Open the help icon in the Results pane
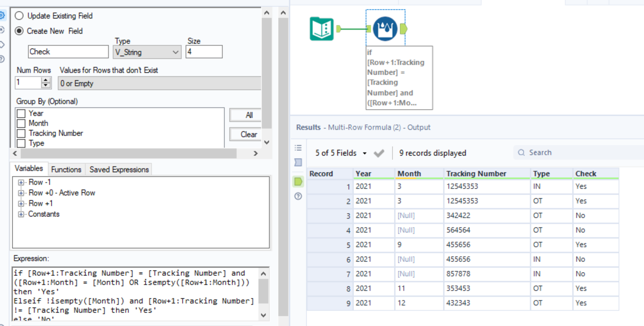This screenshot has width=644, height=326. pos(298,196)
